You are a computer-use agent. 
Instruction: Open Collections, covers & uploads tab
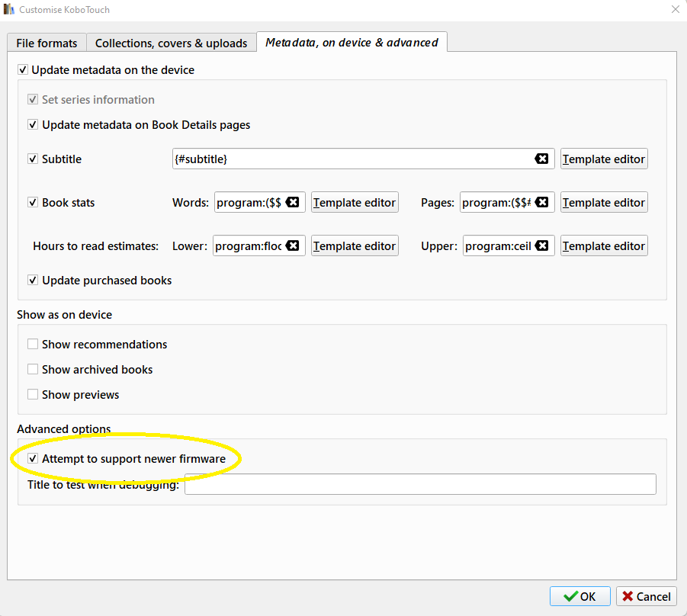[x=172, y=43]
